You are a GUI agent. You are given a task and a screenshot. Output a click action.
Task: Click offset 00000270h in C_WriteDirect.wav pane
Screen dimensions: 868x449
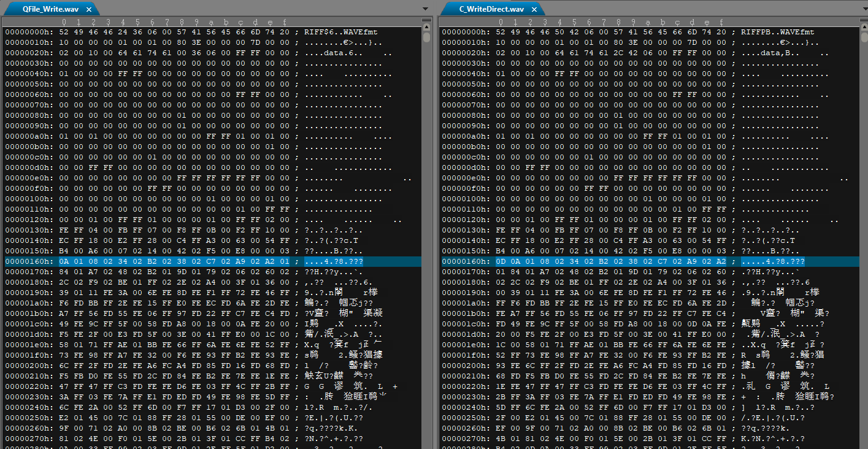click(x=467, y=439)
